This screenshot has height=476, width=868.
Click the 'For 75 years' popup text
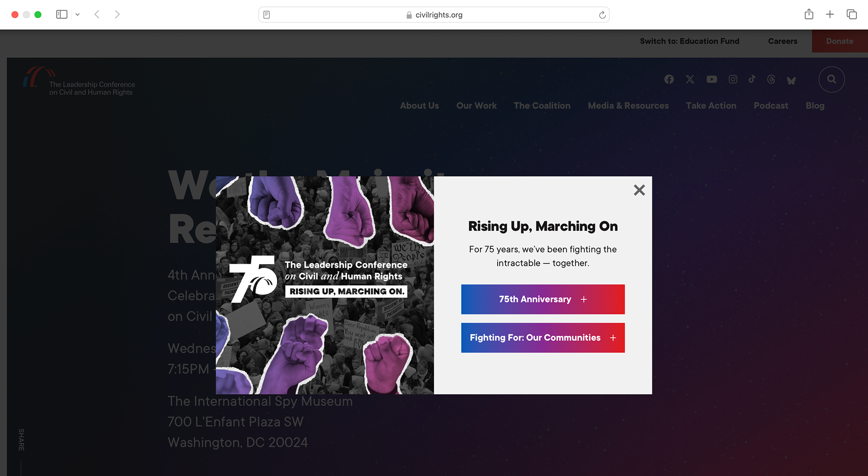click(543, 256)
